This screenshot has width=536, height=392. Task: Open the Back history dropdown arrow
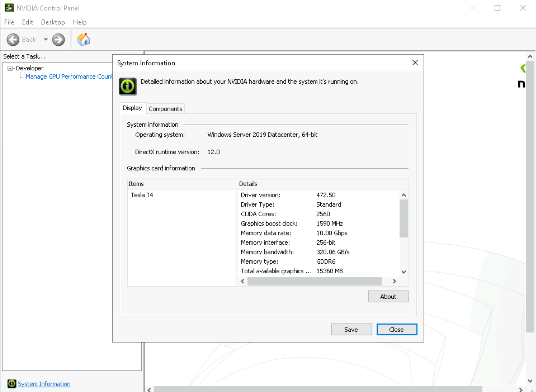[x=46, y=40]
